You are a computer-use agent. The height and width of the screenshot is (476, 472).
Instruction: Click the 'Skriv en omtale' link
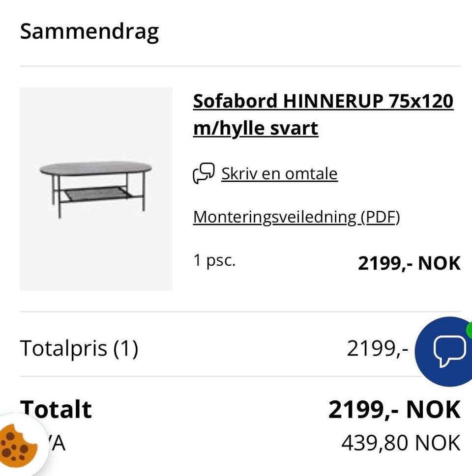(279, 173)
